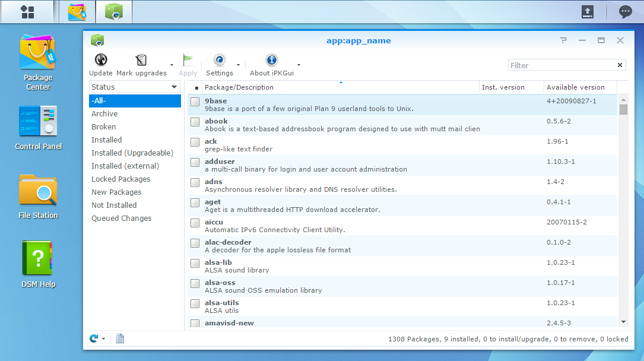This screenshot has width=644, height=361.
Task: Switch to Package Center in the taskbar
Action: pos(77,11)
